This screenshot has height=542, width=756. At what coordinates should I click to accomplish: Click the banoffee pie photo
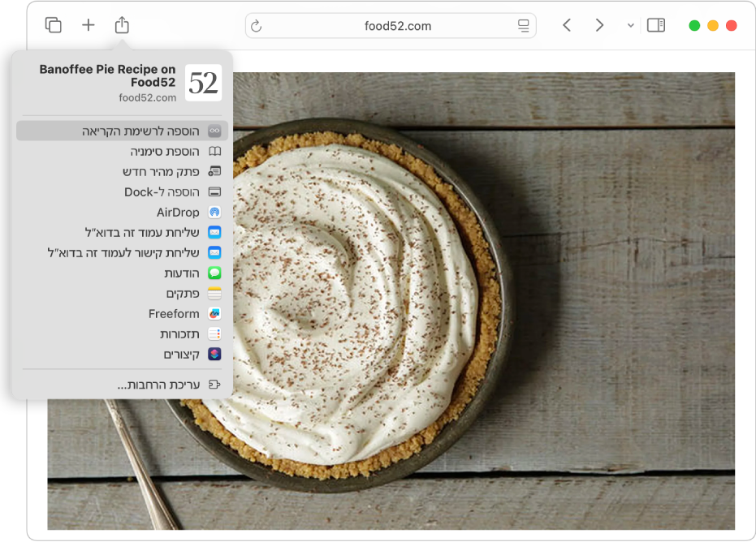pos(391,301)
